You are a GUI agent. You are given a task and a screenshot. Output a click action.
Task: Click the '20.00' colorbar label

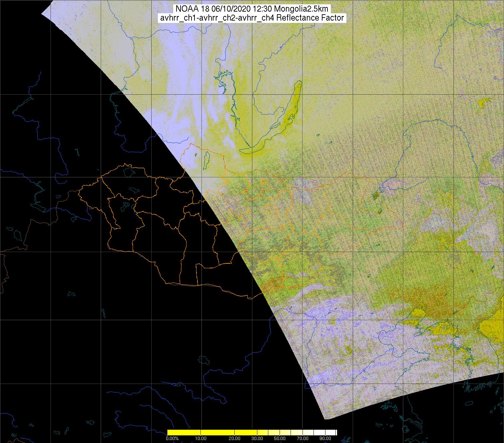(x=234, y=438)
